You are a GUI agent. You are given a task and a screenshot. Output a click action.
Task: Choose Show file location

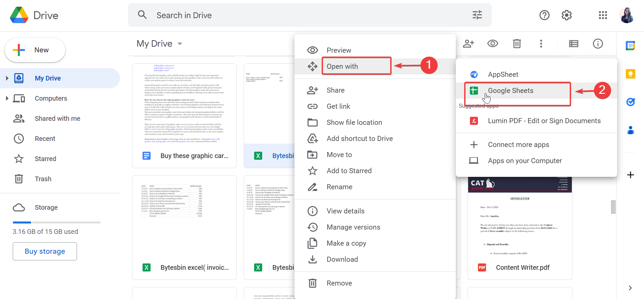coord(375,122)
